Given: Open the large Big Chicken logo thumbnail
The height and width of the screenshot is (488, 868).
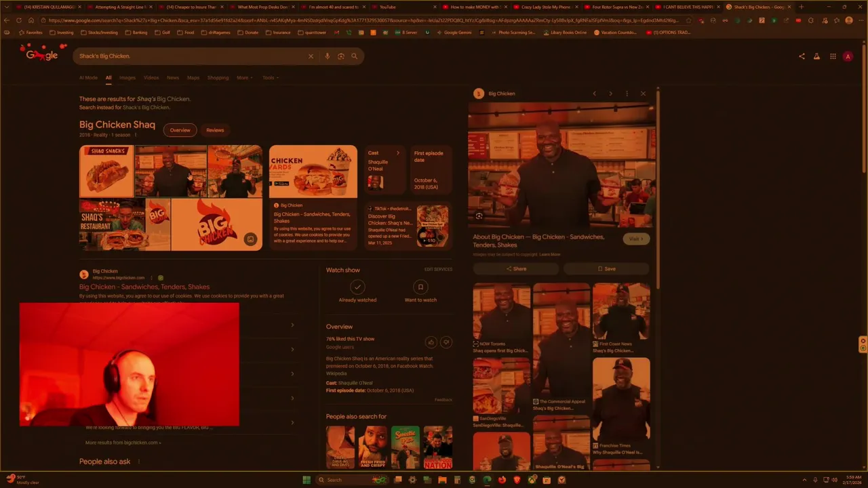Looking at the screenshot, I should click(216, 224).
